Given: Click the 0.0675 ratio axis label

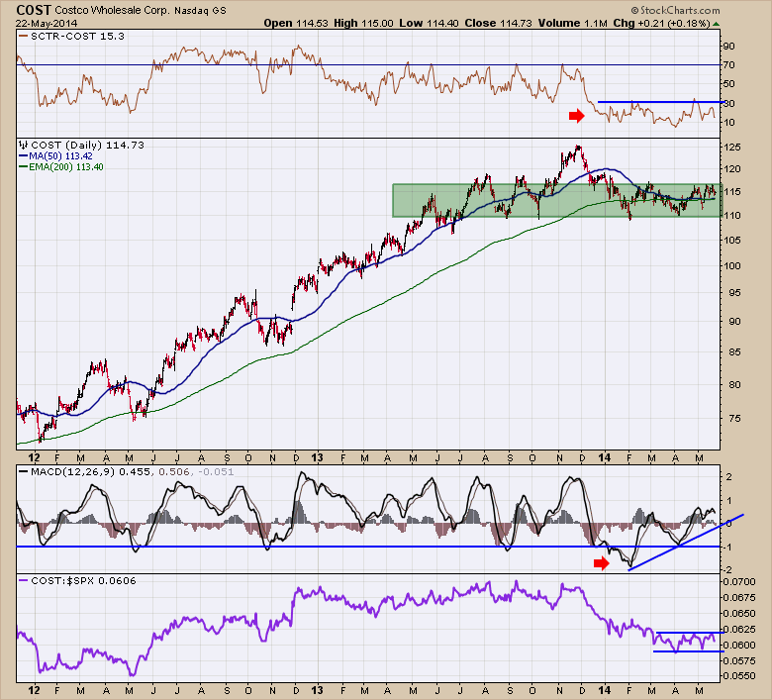Looking at the screenshot, I should pyautogui.click(x=739, y=598).
